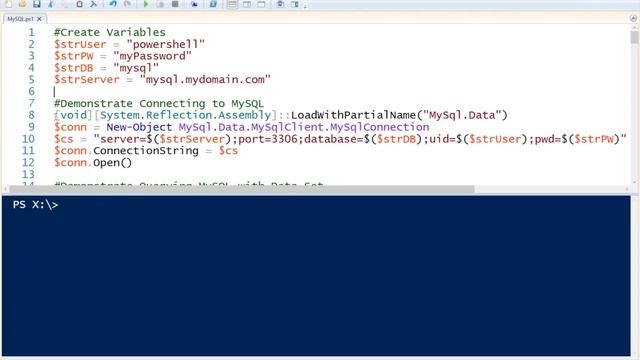Show the script pane maximized

[x=261, y=4]
